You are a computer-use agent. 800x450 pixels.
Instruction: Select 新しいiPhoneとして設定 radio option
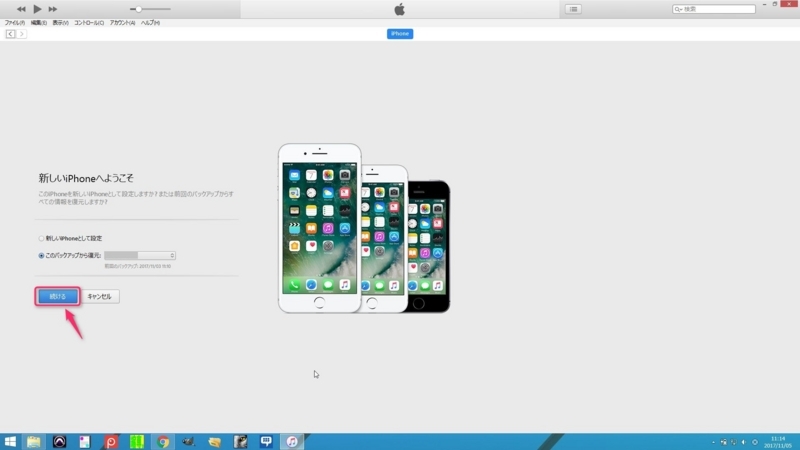pyautogui.click(x=41, y=238)
